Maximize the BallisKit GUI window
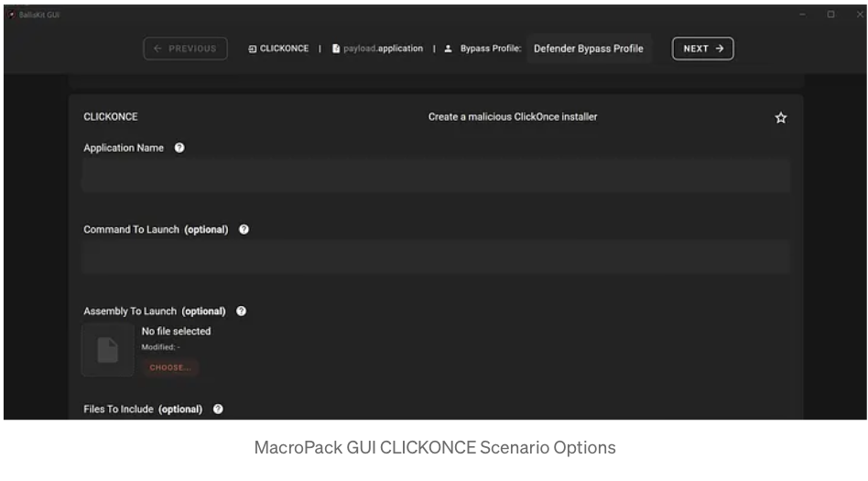This screenshot has height=481, width=868. point(830,15)
